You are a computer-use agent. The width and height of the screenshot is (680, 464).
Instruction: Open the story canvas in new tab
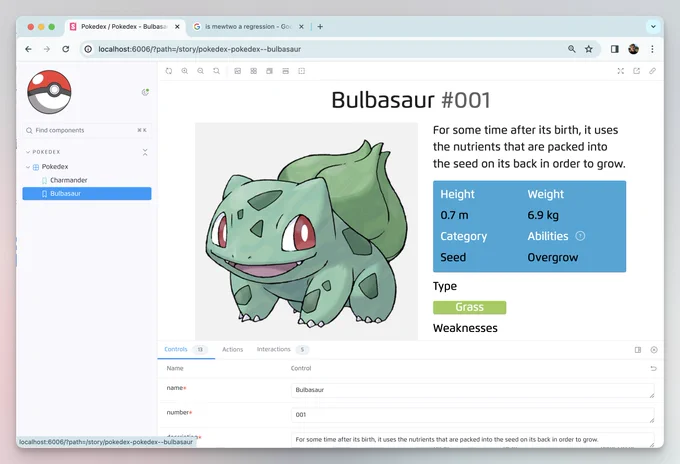(x=637, y=71)
